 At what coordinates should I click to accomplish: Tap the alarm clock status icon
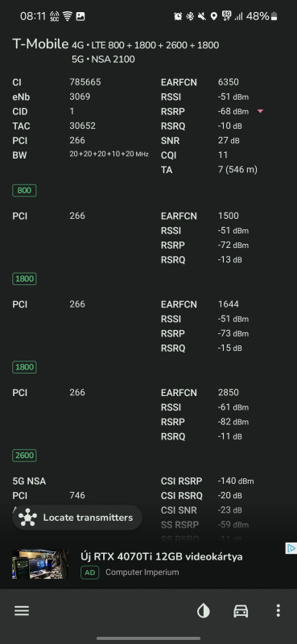coord(178,16)
